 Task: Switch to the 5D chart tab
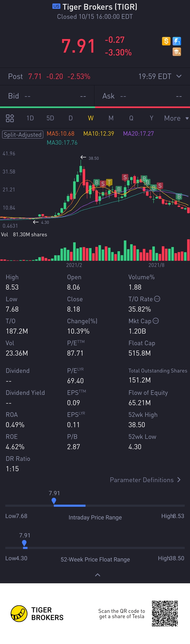click(x=50, y=118)
